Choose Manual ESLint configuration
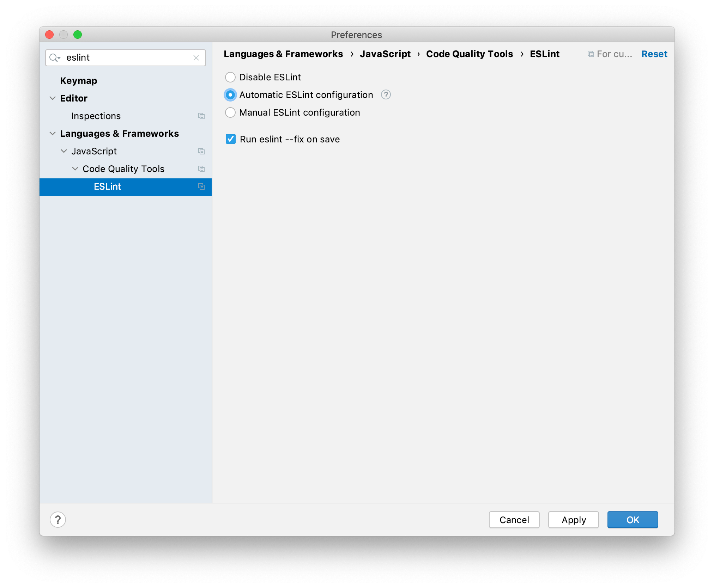This screenshot has height=588, width=714. tap(230, 112)
